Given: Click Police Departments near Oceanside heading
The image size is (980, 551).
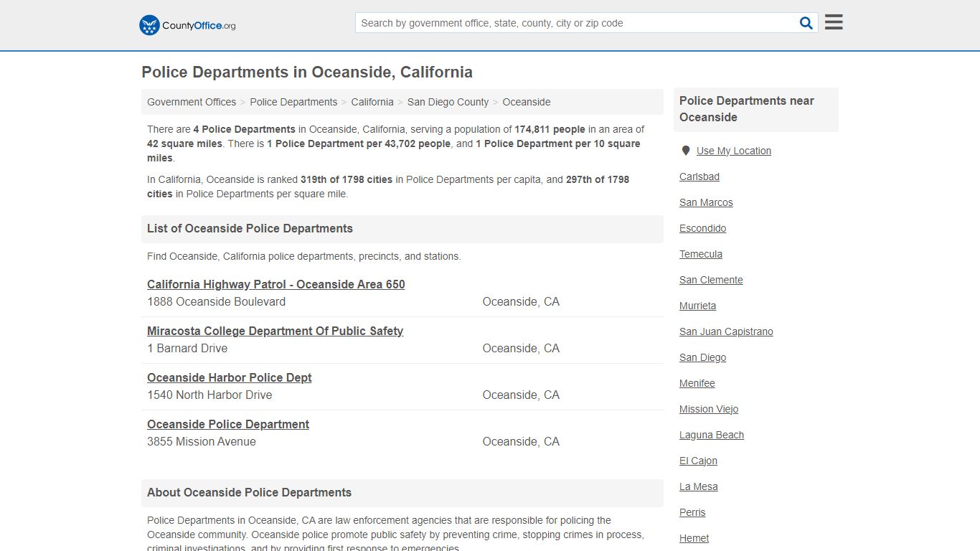Looking at the screenshot, I should point(747,109).
